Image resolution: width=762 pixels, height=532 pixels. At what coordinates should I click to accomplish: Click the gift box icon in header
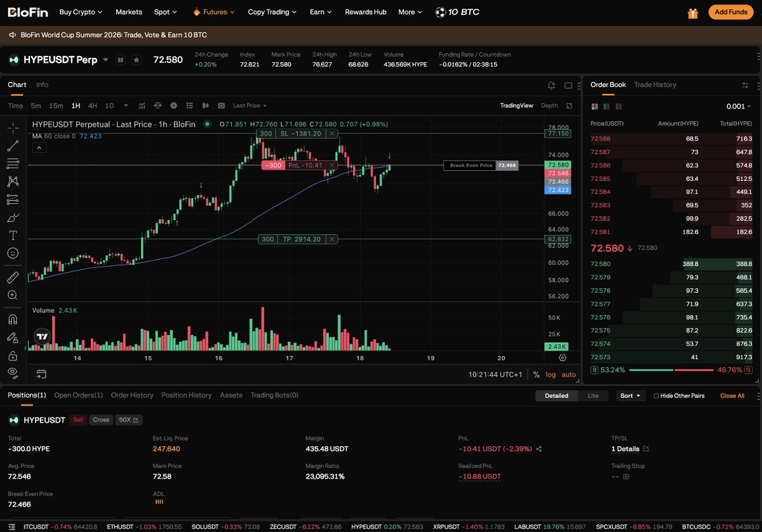[x=692, y=12]
